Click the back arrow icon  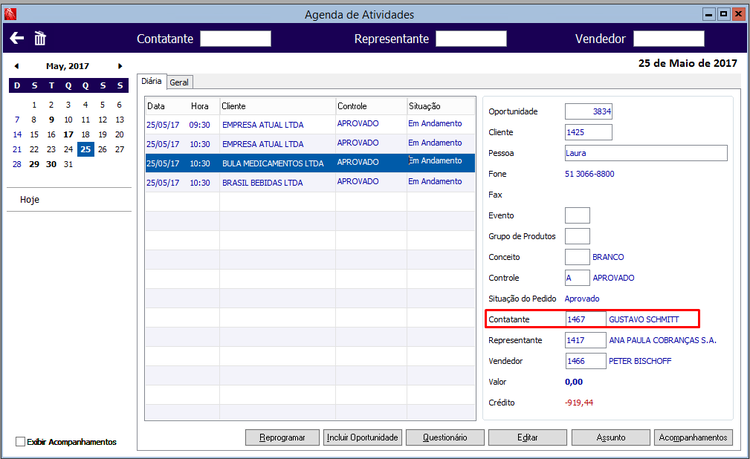(x=17, y=38)
